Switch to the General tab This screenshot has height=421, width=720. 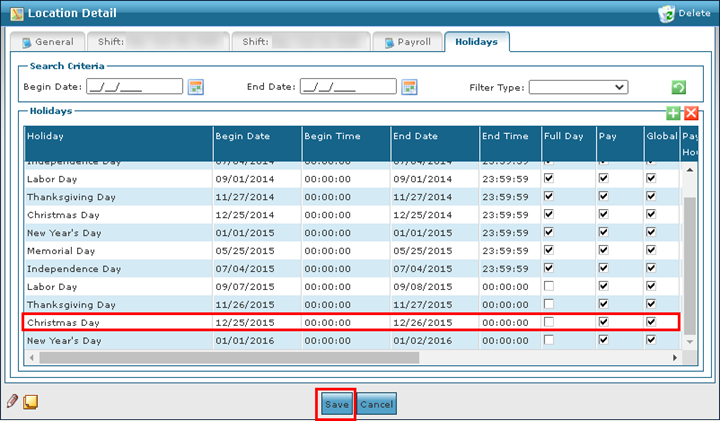point(50,43)
